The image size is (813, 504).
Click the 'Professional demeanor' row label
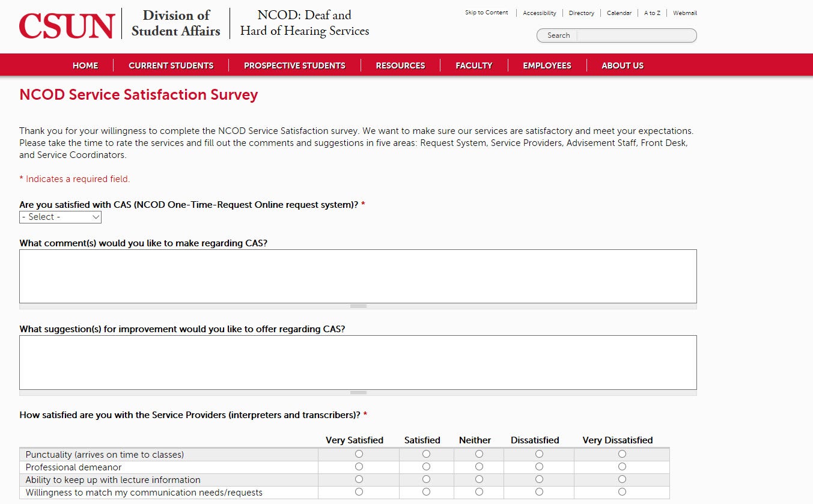(73, 467)
